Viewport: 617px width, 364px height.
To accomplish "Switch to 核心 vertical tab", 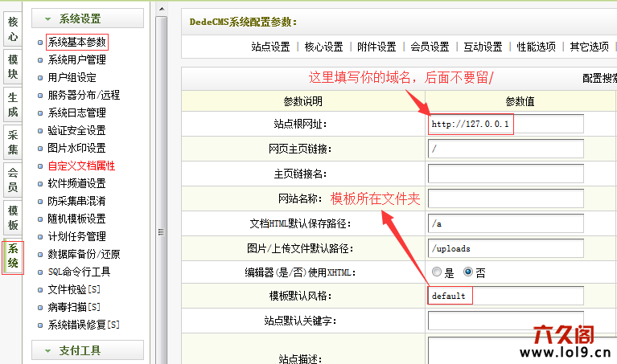I will point(13,29).
